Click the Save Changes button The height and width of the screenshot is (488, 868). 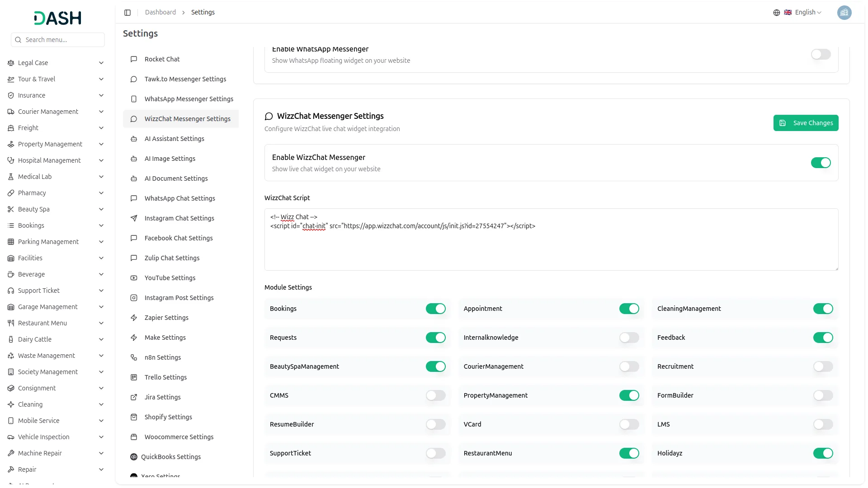(x=806, y=123)
